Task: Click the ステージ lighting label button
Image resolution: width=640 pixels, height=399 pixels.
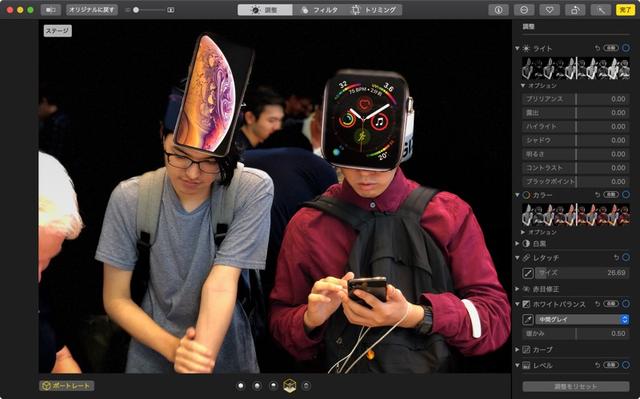Action: pos(58,31)
